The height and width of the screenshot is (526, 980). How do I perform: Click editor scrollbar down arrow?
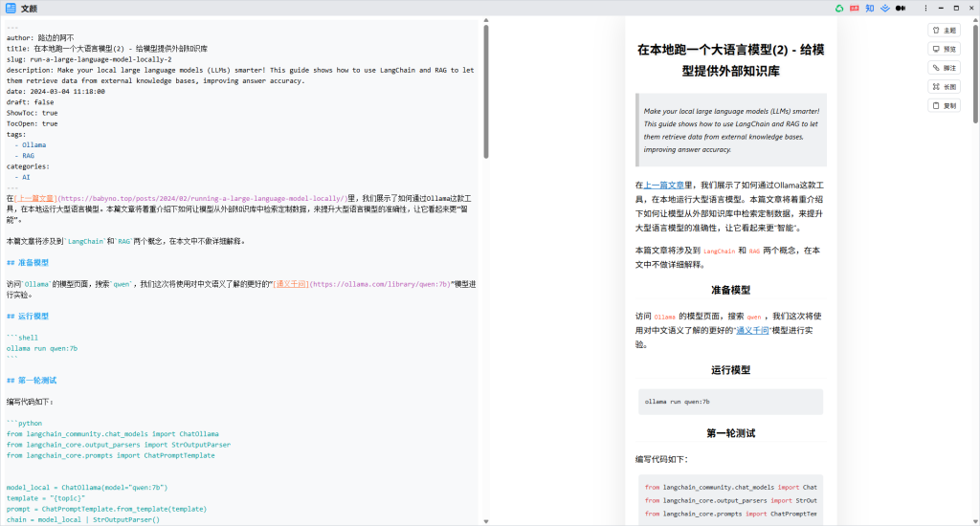(485, 521)
